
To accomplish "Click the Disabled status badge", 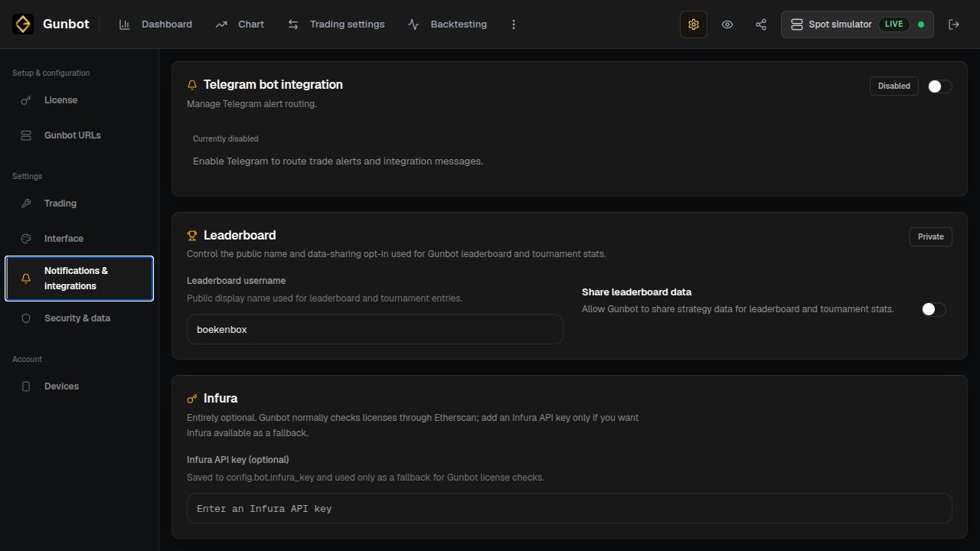I will pos(894,86).
